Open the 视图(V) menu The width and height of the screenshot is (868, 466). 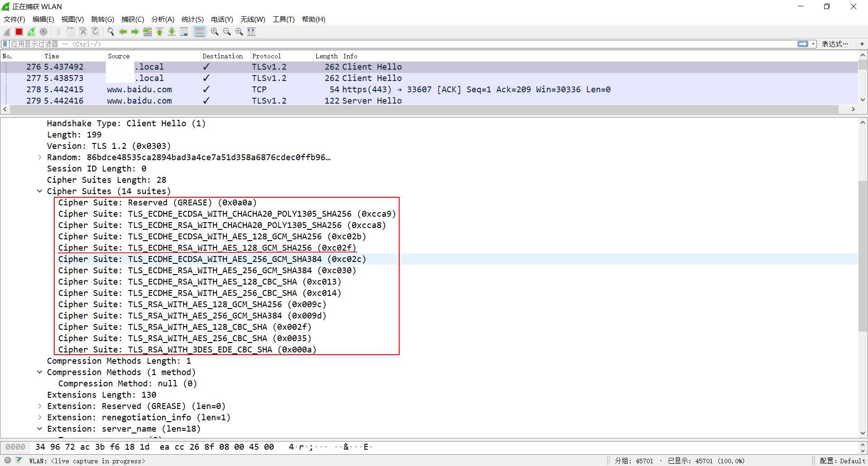(73, 19)
